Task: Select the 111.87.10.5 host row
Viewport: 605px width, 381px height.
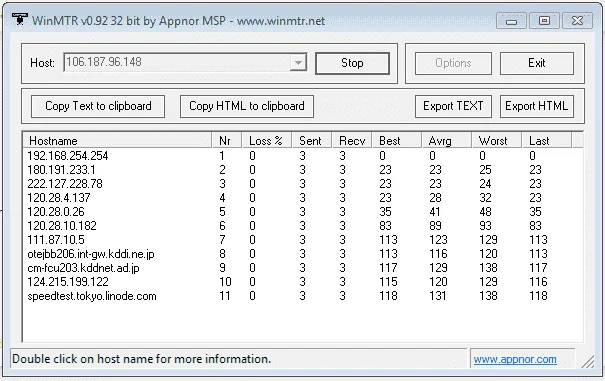Action: (x=302, y=240)
